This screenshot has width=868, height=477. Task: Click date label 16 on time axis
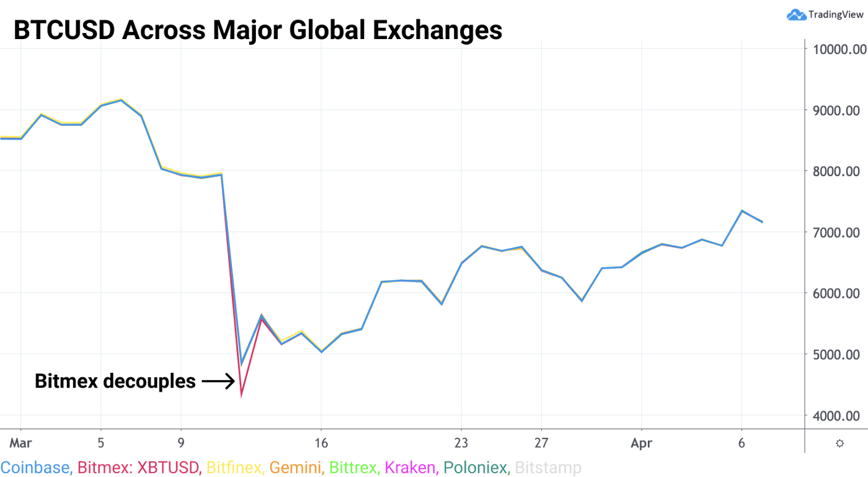(321, 443)
